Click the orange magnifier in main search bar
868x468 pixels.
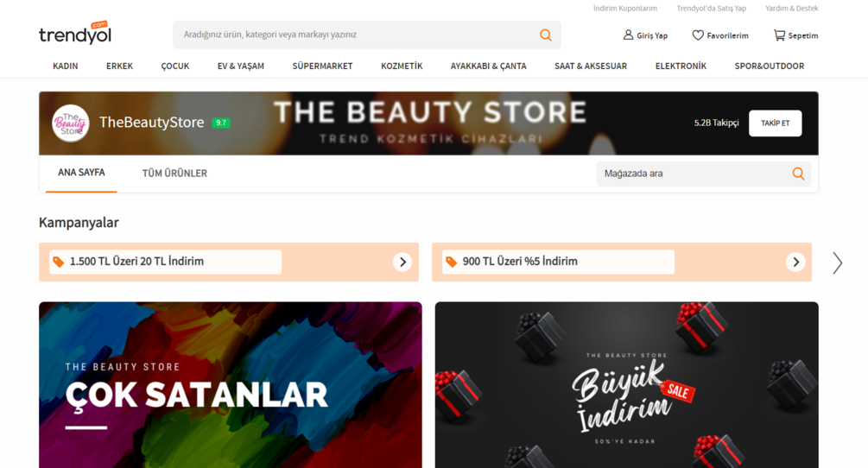coord(545,35)
